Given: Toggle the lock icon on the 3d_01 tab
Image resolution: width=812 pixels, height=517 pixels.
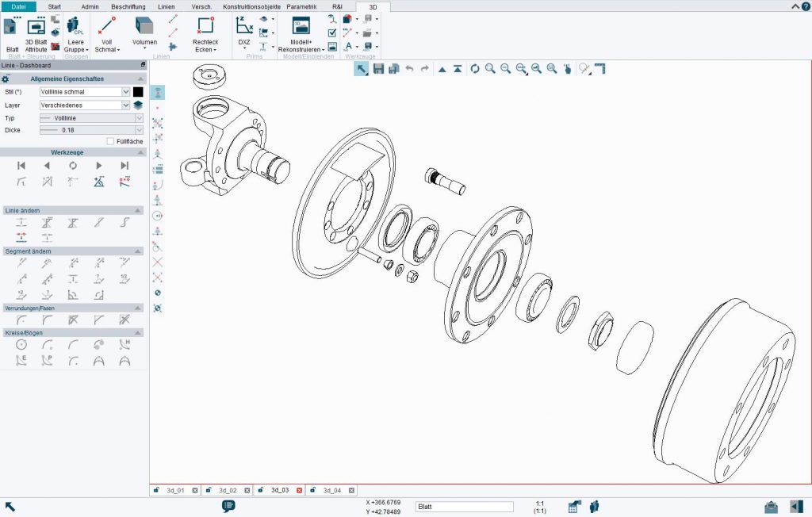Looking at the screenshot, I should click(156, 490).
